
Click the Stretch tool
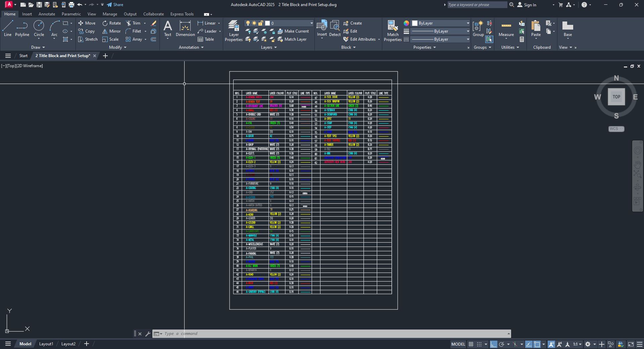pyautogui.click(x=88, y=39)
